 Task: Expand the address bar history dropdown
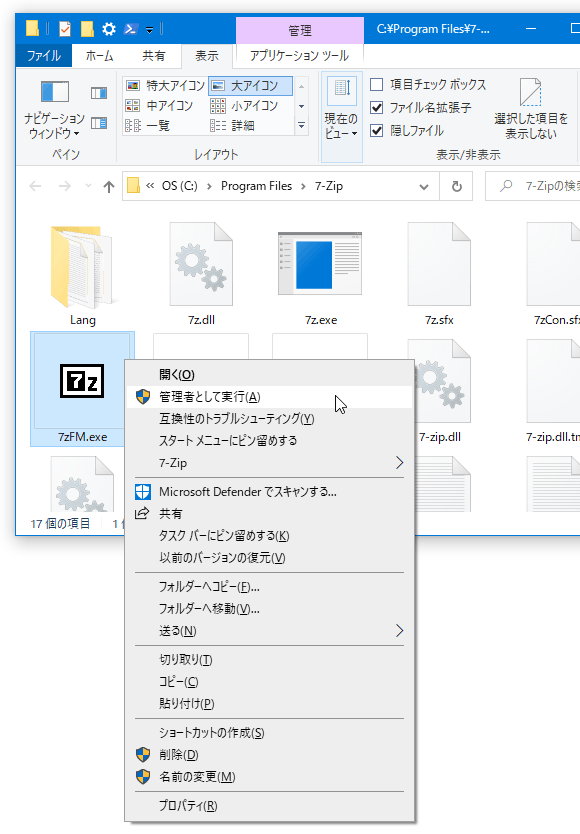click(424, 187)
